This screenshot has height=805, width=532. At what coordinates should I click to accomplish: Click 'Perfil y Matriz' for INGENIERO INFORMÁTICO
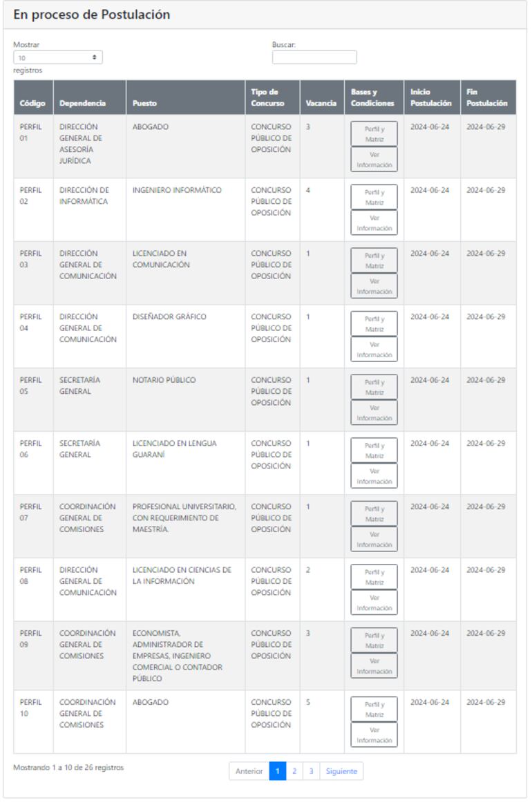pyautogui.click(x=373, y=197)
